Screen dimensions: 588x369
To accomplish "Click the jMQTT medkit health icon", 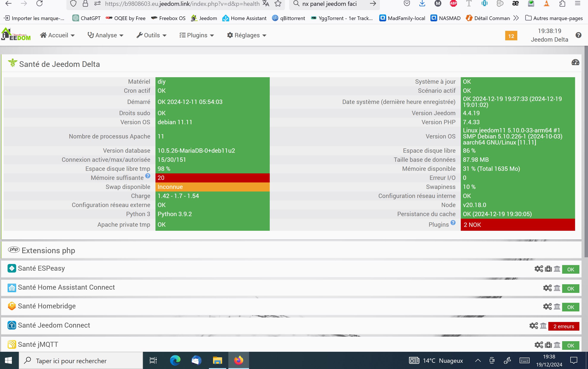I will point(548,345).
